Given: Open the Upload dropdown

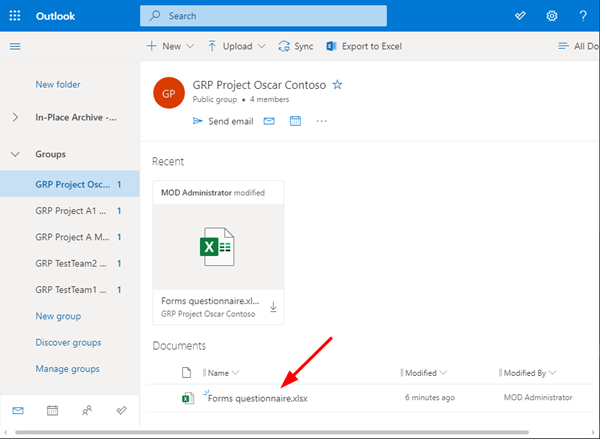Looking at the screenshot, I should [x=236, y=46].
